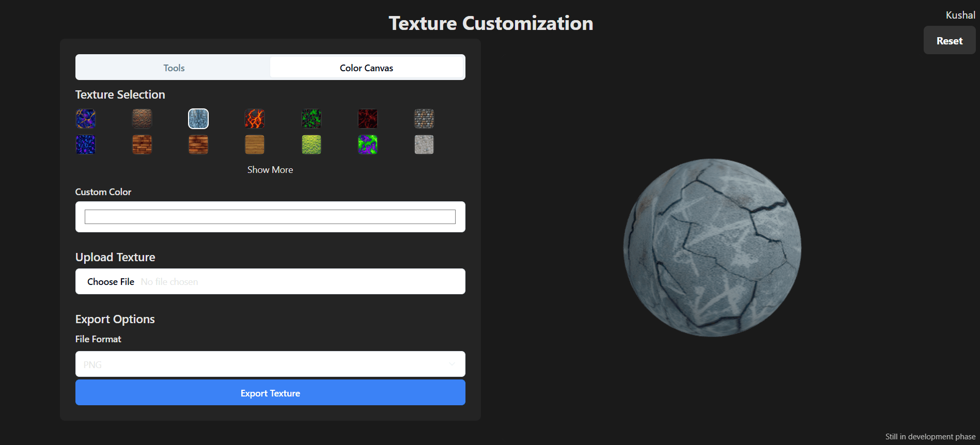Open the Color Canvas tab
Viewport: 980px width, 445px height.
coord(366,68)
